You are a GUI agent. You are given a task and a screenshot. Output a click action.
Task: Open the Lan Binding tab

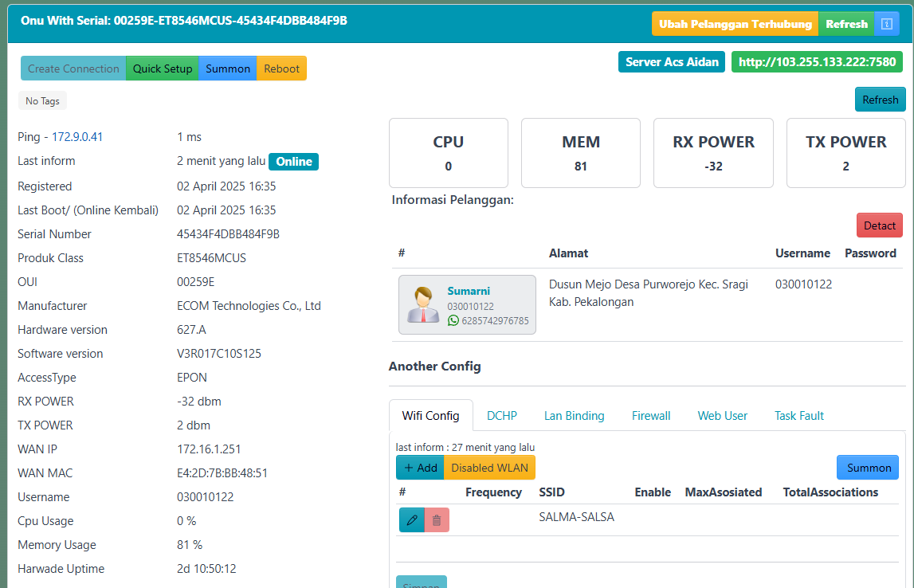(x=574, y=416)
